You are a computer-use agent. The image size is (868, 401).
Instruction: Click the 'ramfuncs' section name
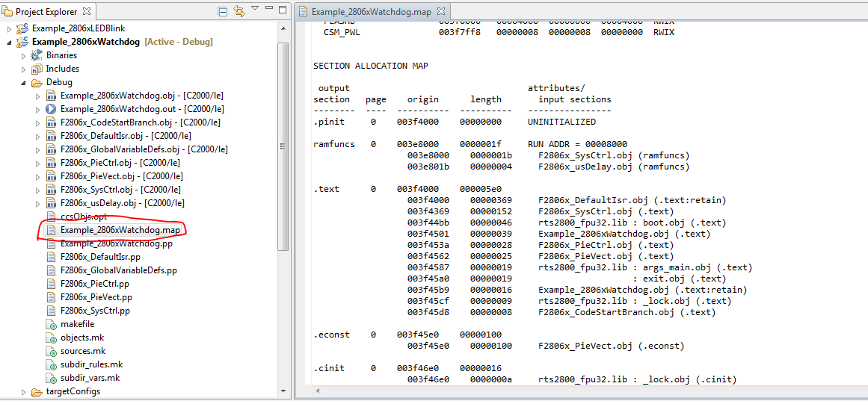tap(333, 144)
